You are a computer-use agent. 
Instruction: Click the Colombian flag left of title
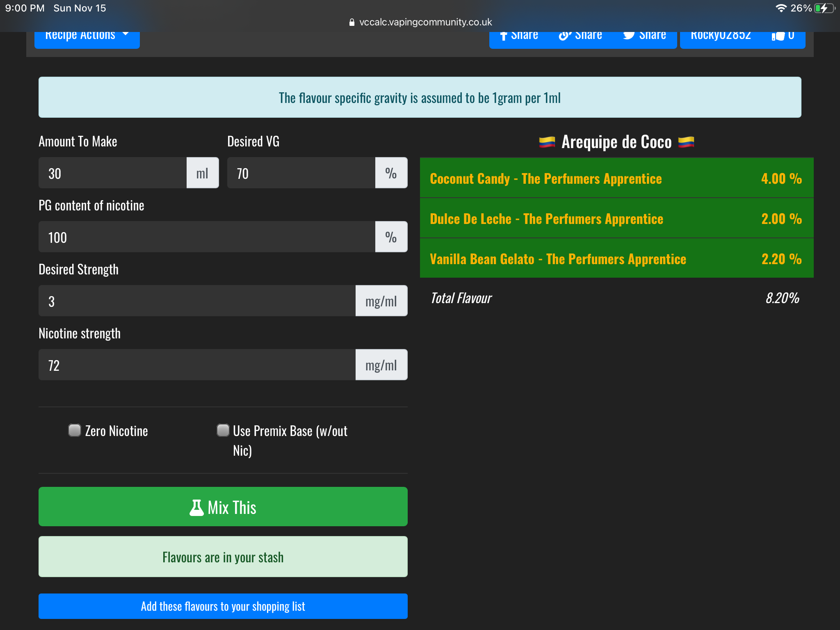[547, 142]
